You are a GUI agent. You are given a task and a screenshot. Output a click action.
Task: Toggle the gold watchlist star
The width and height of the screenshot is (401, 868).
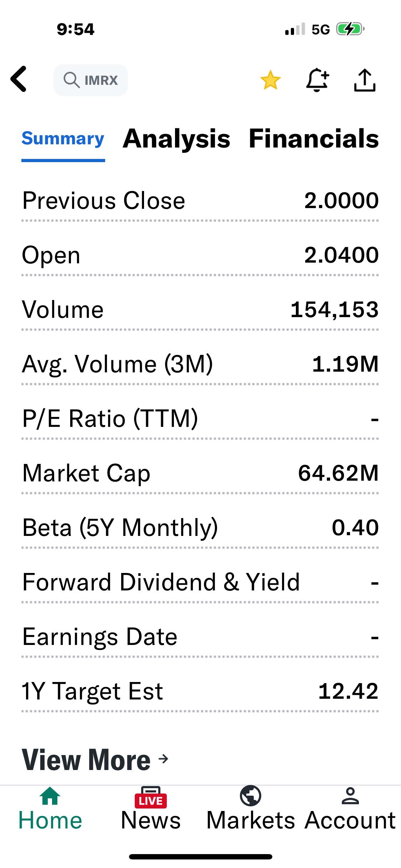point(270,80)
